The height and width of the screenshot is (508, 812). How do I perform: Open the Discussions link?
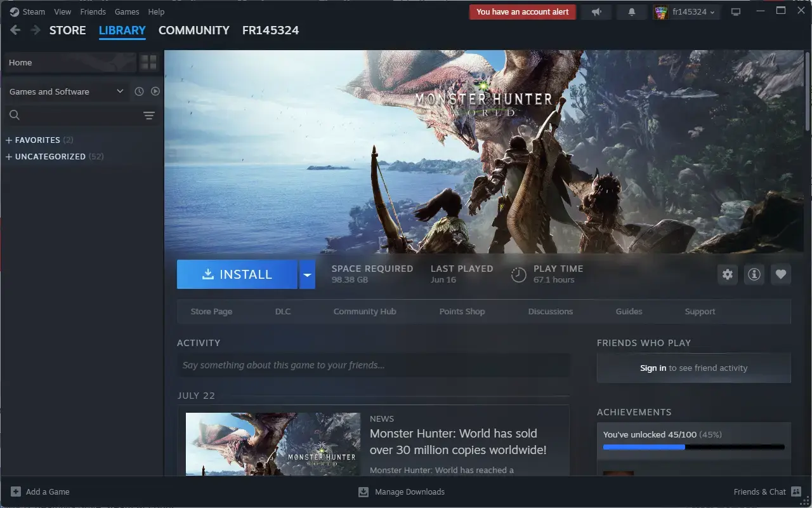point(551,311)
